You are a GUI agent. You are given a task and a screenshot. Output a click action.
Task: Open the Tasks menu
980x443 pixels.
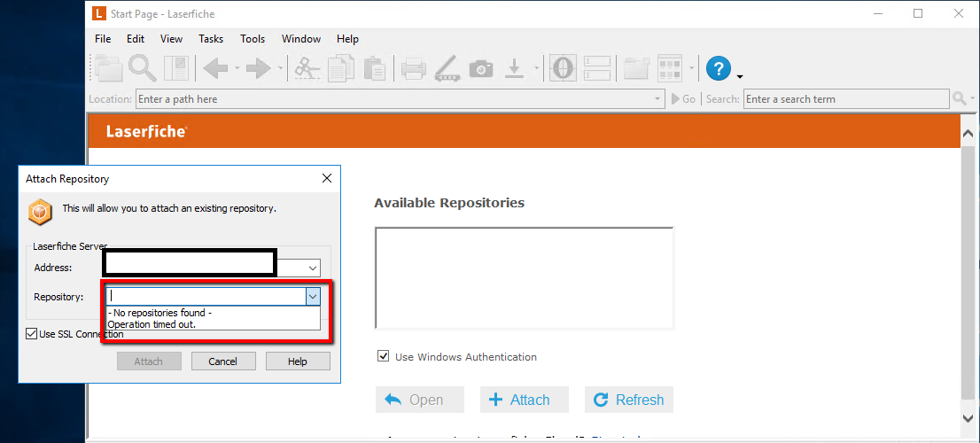(x=211, y=39)
